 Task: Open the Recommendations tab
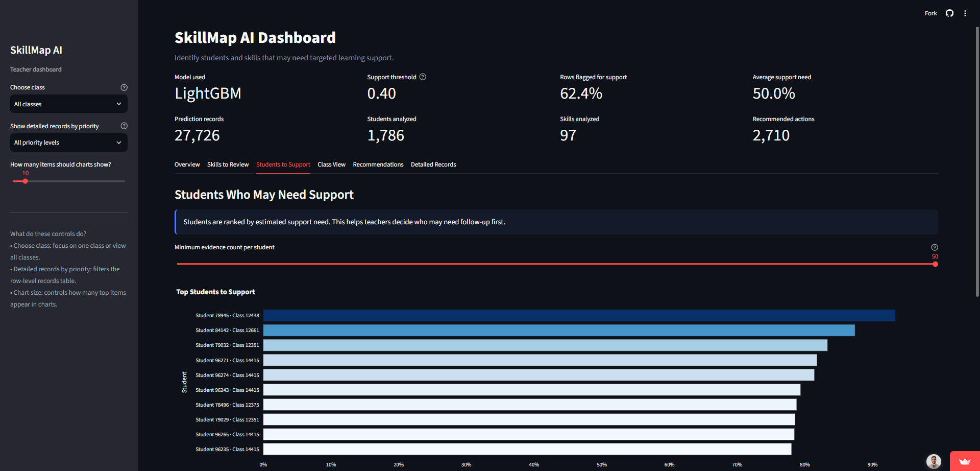pyautogui.click(x=378, y=164)
